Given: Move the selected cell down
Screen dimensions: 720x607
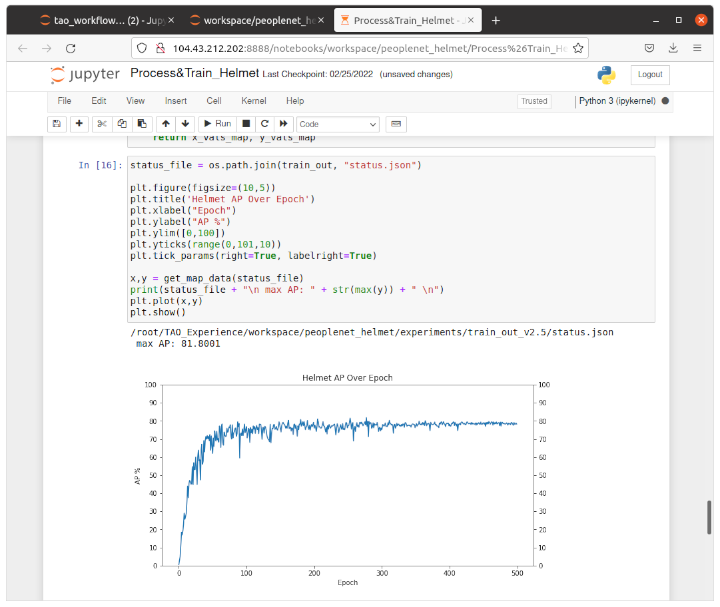Looking at the screenshot, I should point(185,124).
